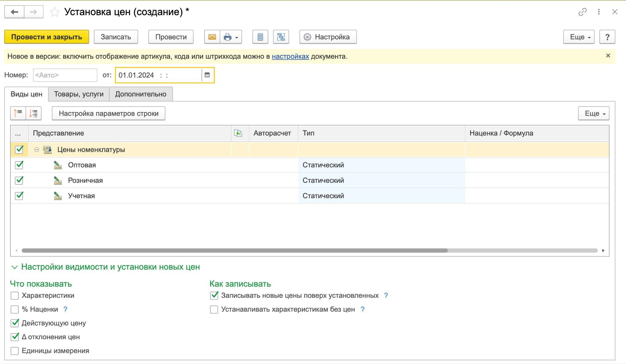The image size is (626, 364).
Task: Select Статический cell in Учетная row
Action: [x=381, y=196]
